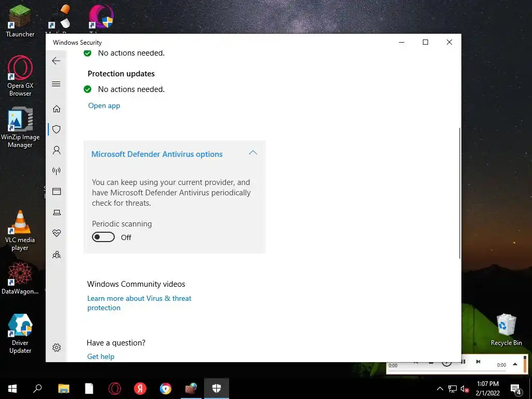Open the blank document taskbar icon
Viewport: 532px width, 399px height.
(x=89, y=389)
